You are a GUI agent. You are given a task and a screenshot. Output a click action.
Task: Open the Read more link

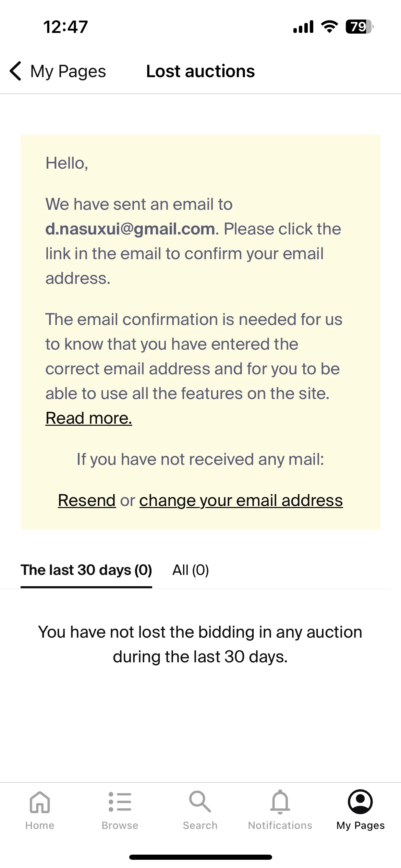click(x=89, y=418)
